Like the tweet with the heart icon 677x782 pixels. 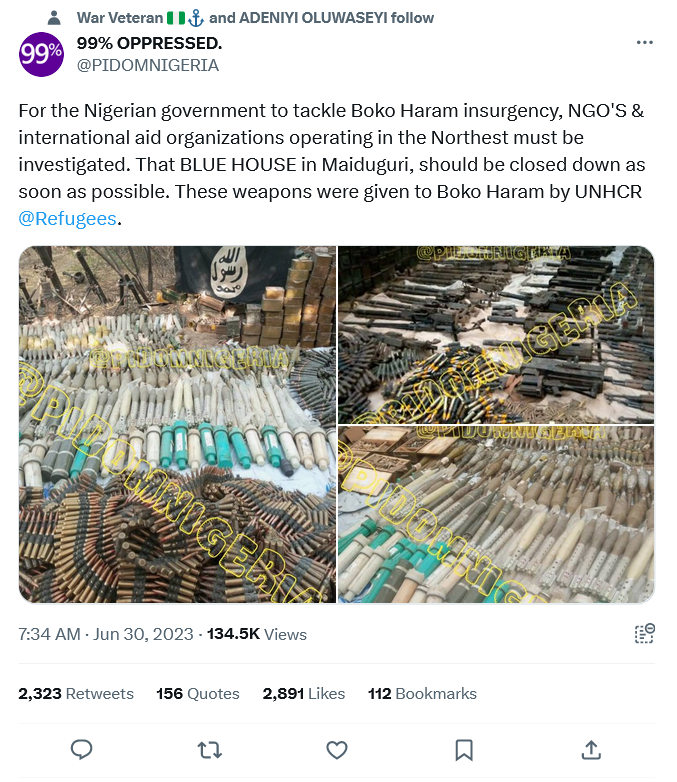tap(337, 750)
